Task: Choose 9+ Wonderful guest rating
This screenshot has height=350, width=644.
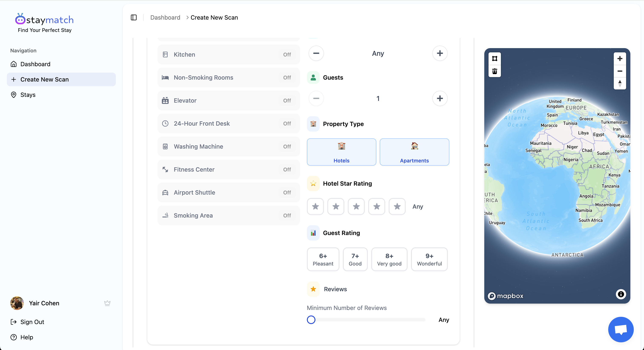Action: pyautogui.click(x=429, y=260)
